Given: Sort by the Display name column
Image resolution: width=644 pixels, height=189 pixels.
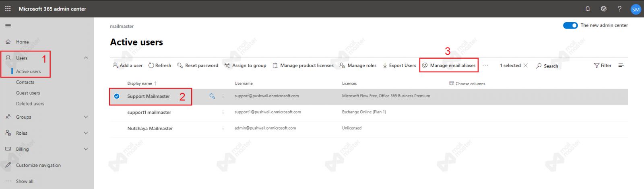Looking at the screenshot, I should point(142,83).
